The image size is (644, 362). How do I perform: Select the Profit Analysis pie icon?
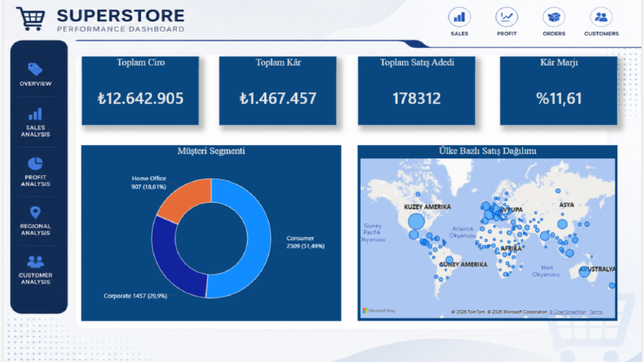click(x=35, y=163)
